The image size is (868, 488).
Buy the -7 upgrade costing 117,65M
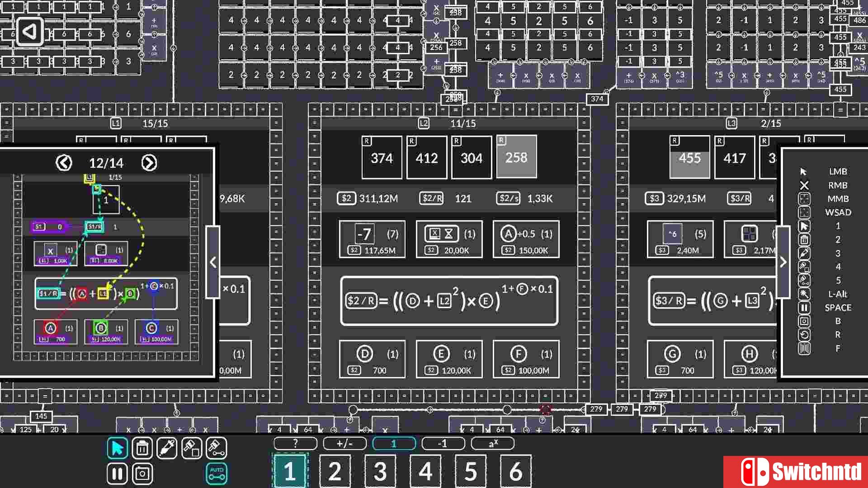coord(372,239)
